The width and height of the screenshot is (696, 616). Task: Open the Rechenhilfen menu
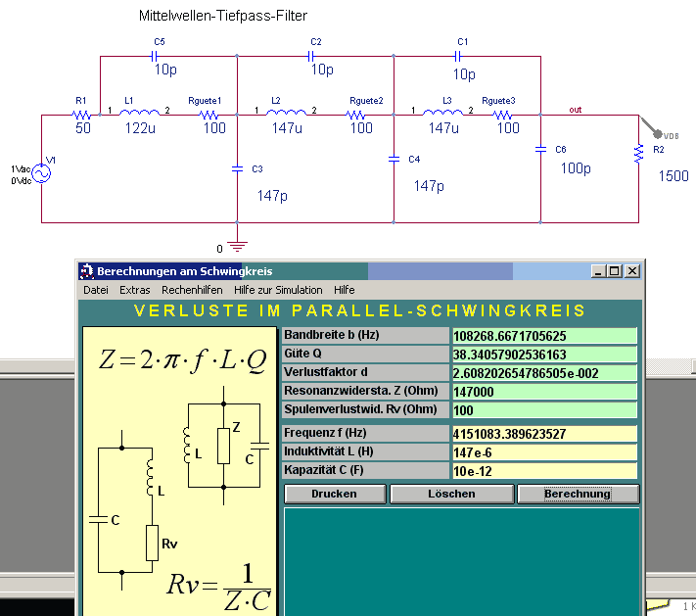(193, 290)
